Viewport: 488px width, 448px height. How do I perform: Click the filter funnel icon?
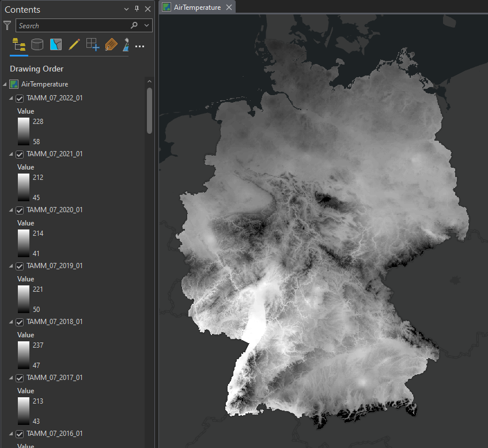pos(7,25)
